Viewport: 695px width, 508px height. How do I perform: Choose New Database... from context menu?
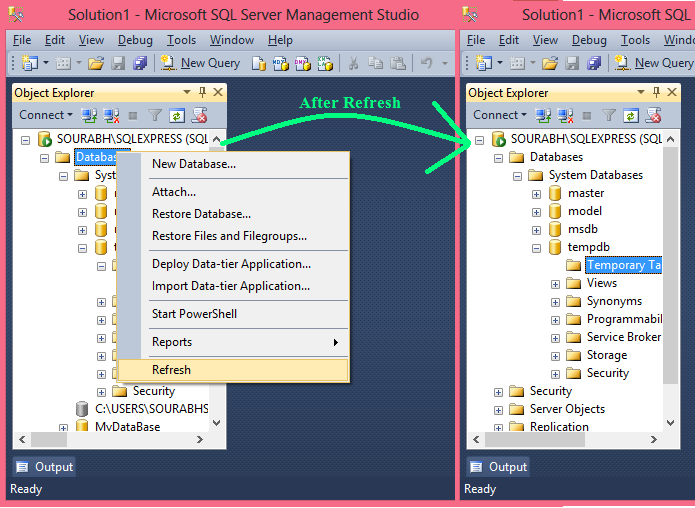pos(234,164)
